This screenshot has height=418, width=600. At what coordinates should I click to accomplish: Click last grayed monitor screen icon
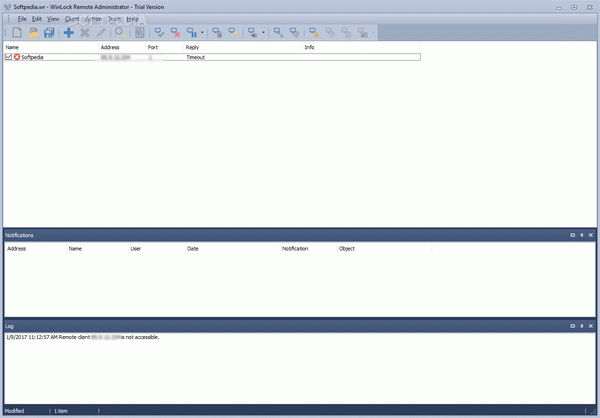tap(362, 33)
